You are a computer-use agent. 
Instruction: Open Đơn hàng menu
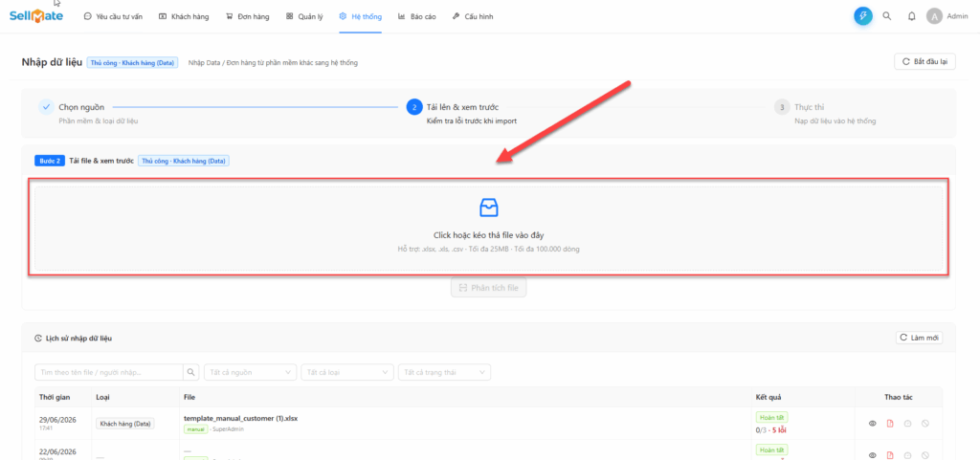pyautogui.click(x=247, y=17)
